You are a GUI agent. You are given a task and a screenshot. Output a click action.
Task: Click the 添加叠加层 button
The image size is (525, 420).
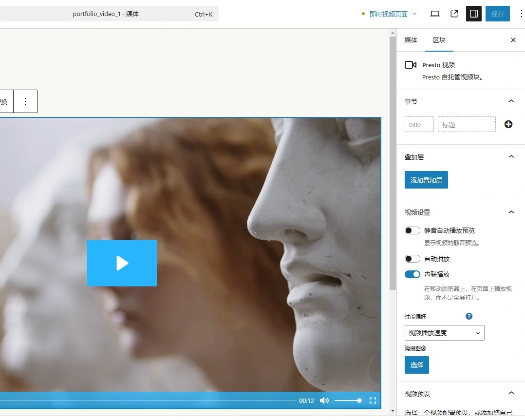(426, 180)
